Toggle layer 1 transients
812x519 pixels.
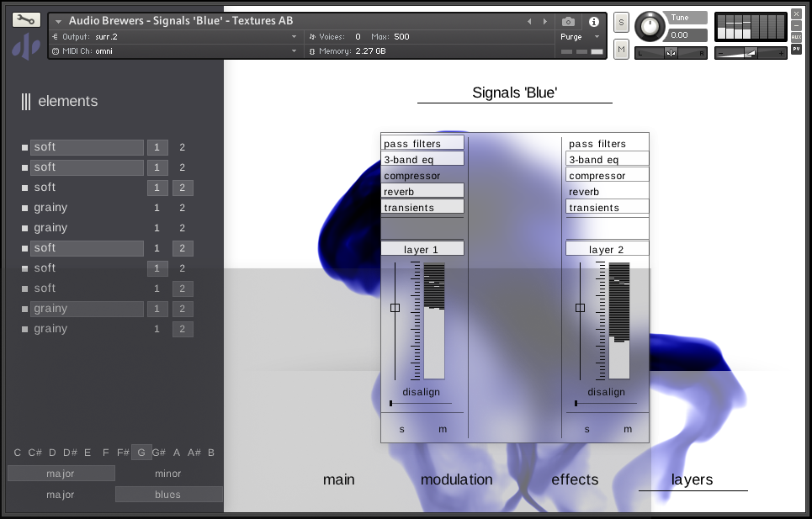(x=422, y=208)
